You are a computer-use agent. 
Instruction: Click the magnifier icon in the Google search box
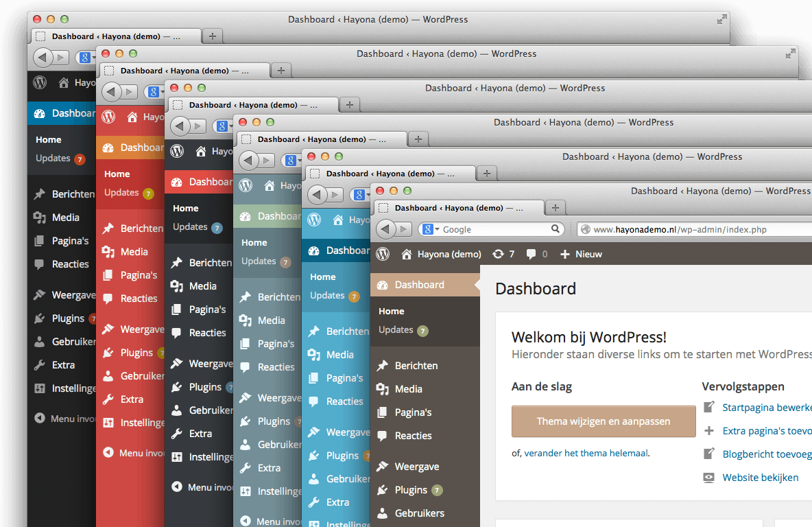click(555, 229)
